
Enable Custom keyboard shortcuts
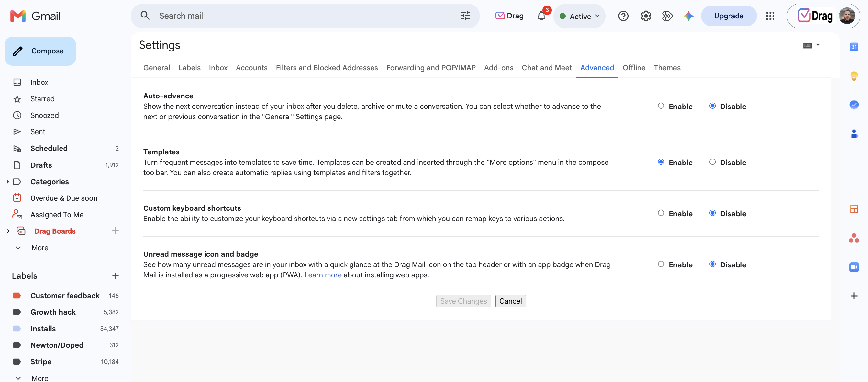pyautogui.click(x=661, y=213)
